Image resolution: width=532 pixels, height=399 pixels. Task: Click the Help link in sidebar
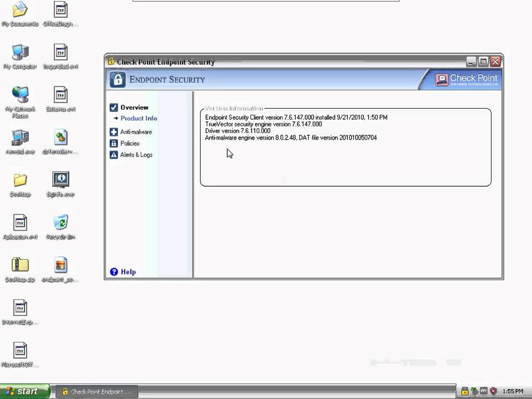[128, 272]
